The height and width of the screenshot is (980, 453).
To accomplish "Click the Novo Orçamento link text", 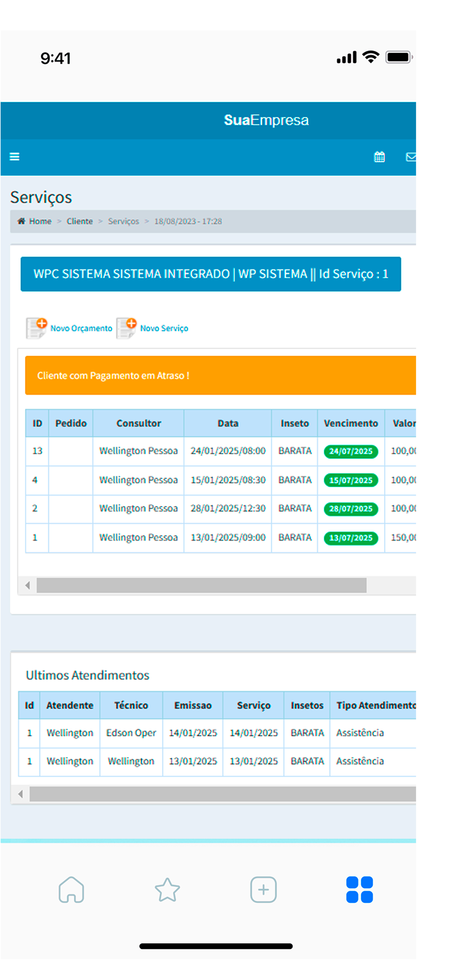I will tap(81, 328).
